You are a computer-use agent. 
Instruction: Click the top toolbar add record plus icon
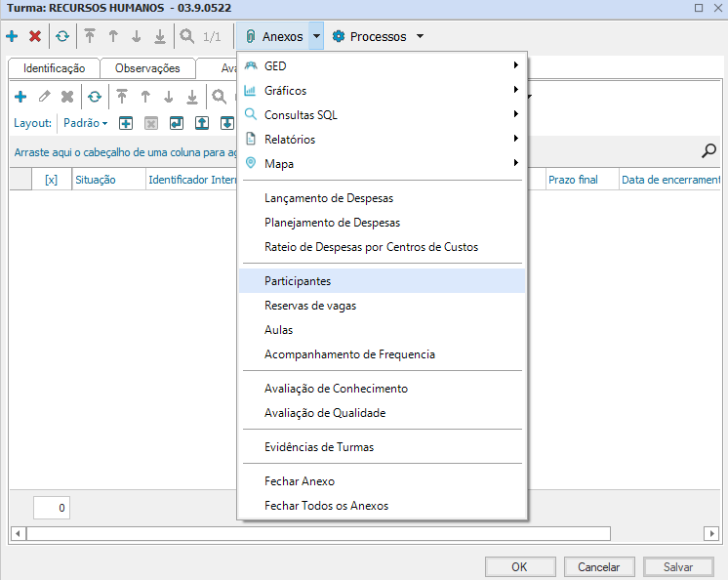(x=12, y=37)
